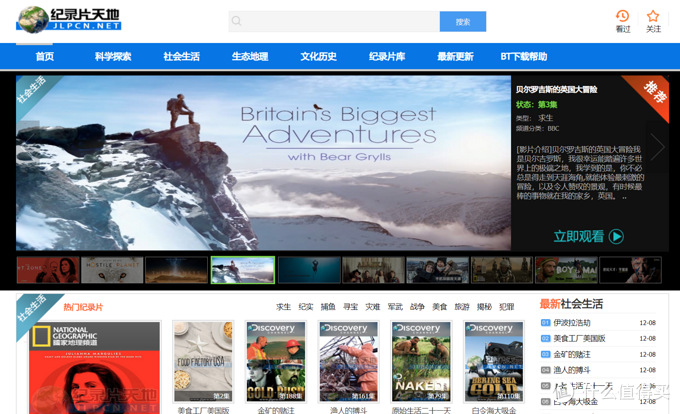Screen dimensions: 680x414
Task: Click the Britain's Biggest Adventures banner image
Action: (263, 163)
